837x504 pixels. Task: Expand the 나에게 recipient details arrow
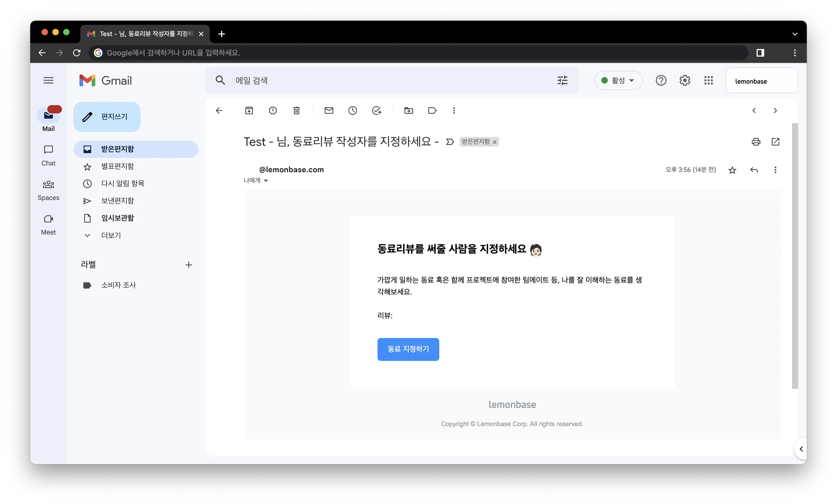pyautogui.click(x=266, y=181)
